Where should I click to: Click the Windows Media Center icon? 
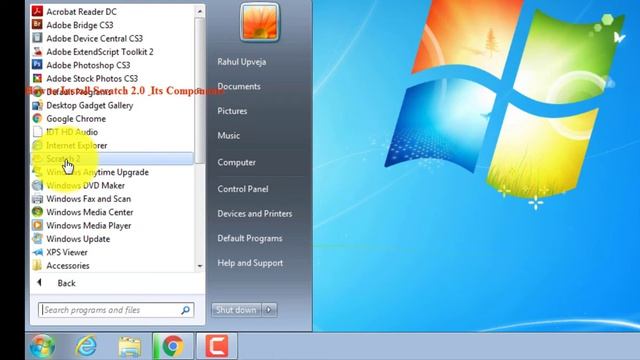(x=37, y=212)
